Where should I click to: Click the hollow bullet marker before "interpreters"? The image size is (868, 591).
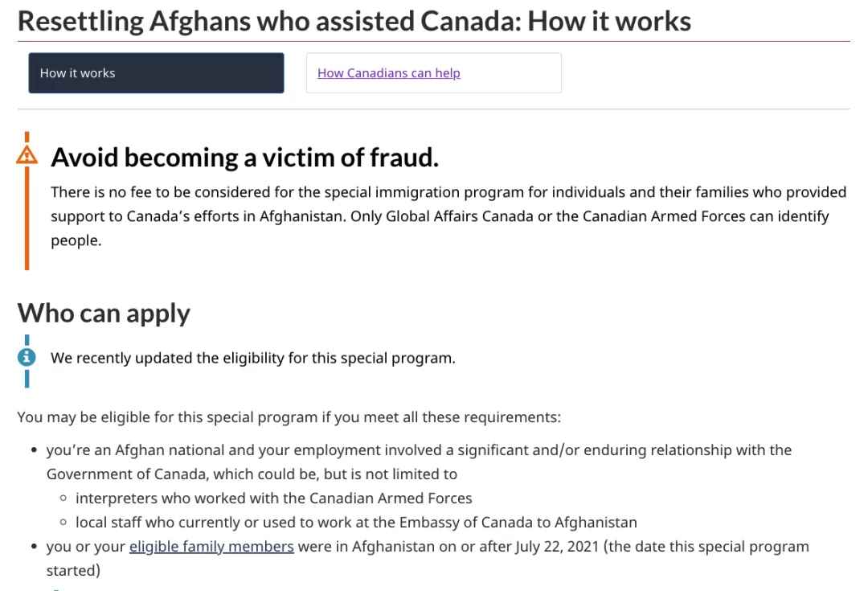pos(63,498)
